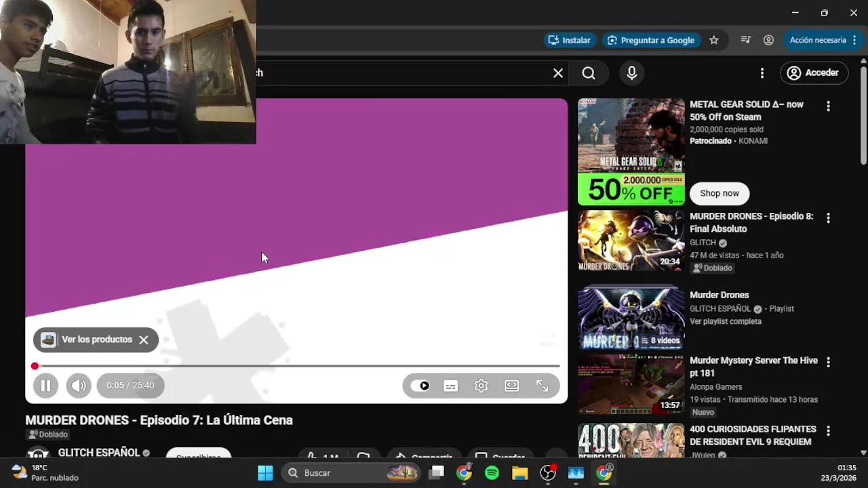Open fullscreen mode for the video
The height and width of the screenshot is (488, 868).
542,386
